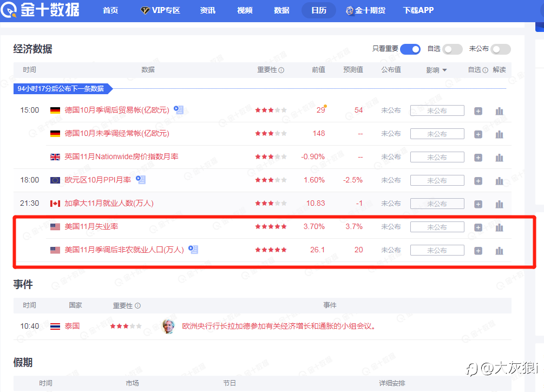The height and width of the screenshot is (392, 544).
Task: Click the 金十数据 logo
Action: [40, 10]
